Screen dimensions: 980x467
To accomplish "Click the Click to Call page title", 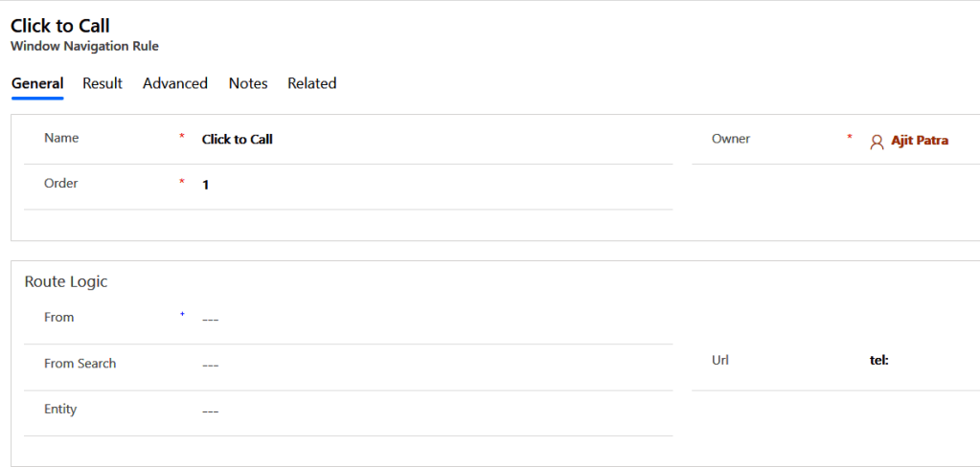I will click(59, 26).
